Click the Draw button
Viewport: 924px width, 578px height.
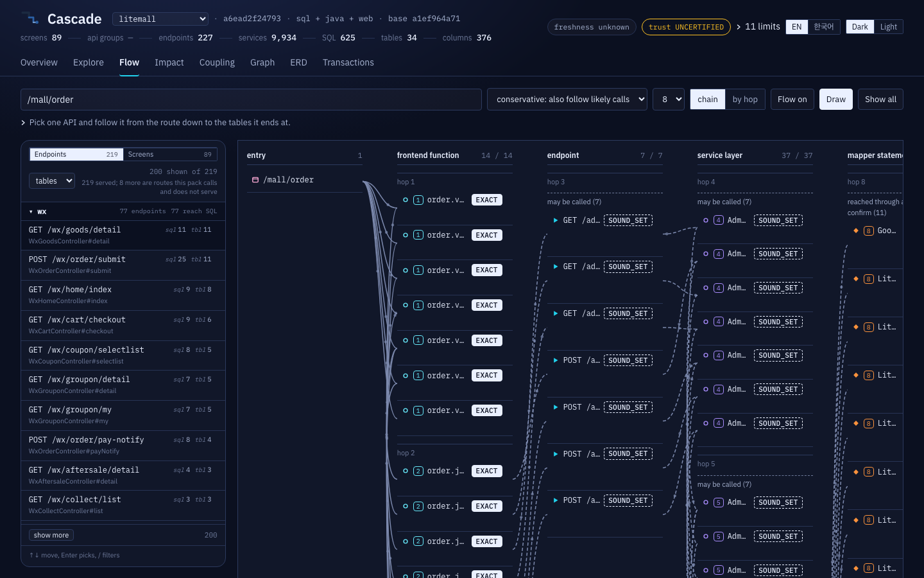pyautogui.click(x=836, y=100)
